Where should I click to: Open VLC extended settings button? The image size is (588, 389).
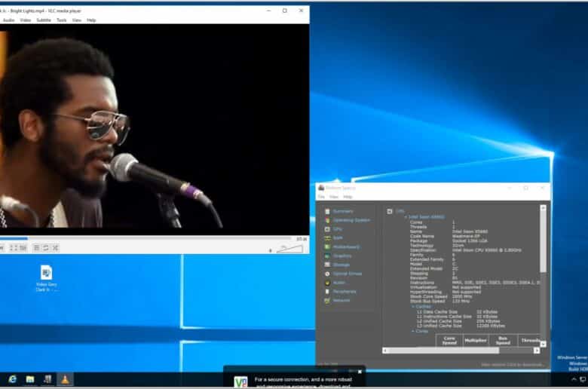[x=23, y=247]
